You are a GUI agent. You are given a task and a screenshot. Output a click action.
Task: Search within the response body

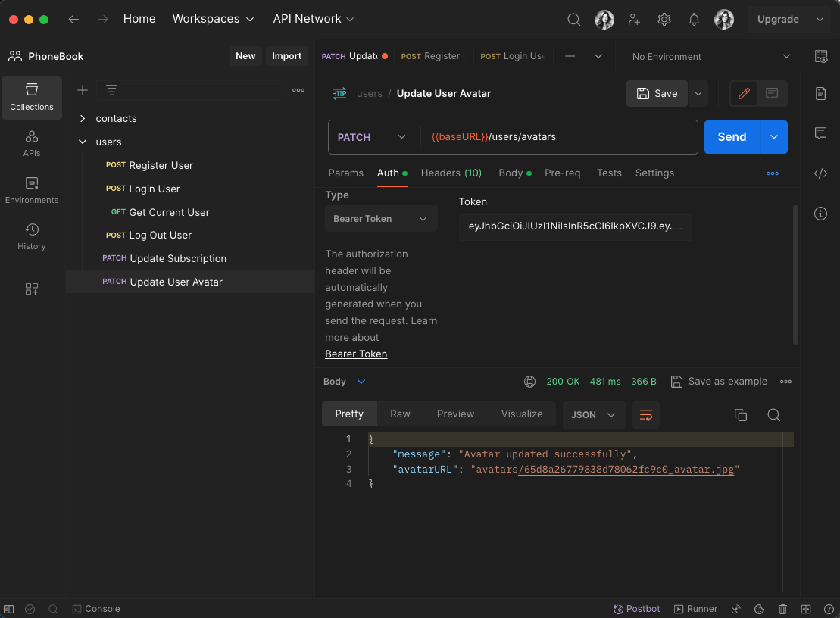point(774,415)
